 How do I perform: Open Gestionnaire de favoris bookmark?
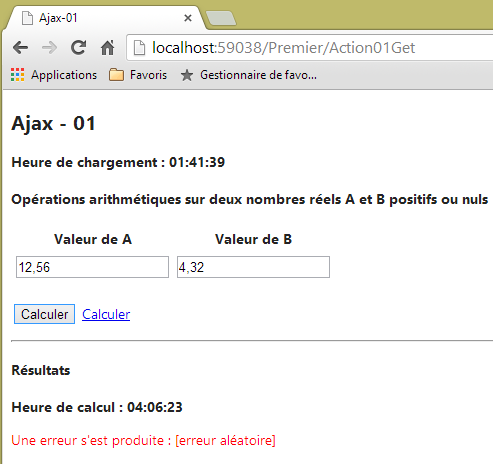point(249,75)
